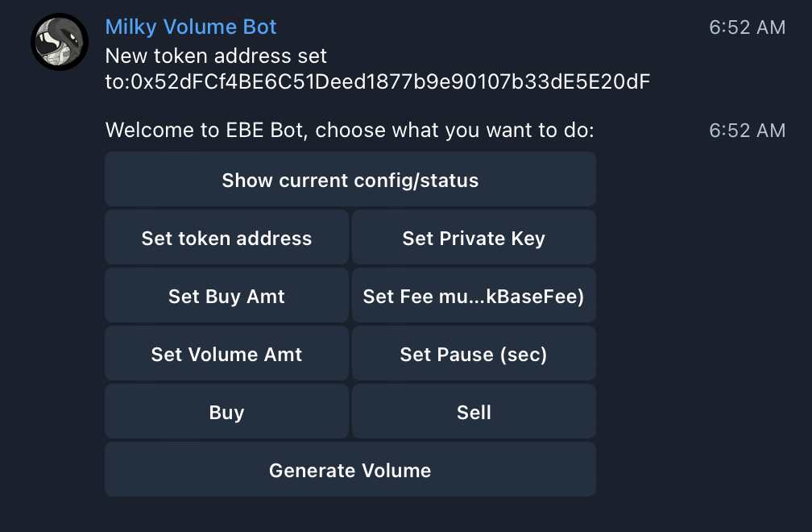
Task: Click the 'Welcome to EBE Bot' message text
Action: [205, 131]
